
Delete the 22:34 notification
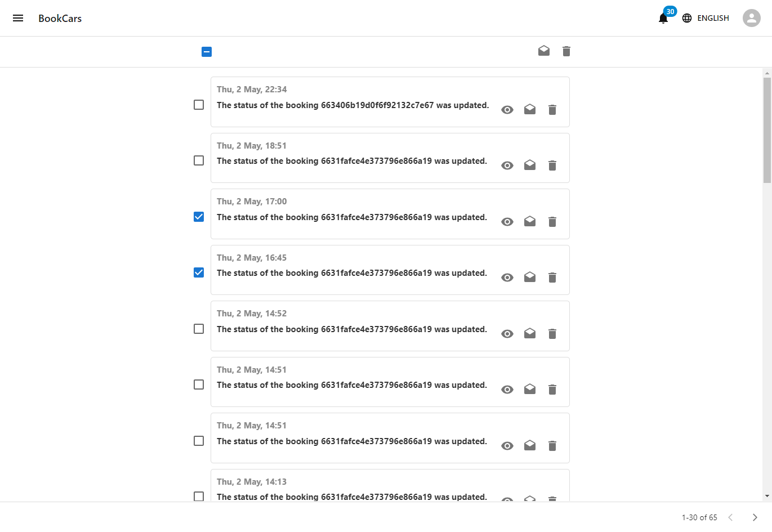point(552,110)
